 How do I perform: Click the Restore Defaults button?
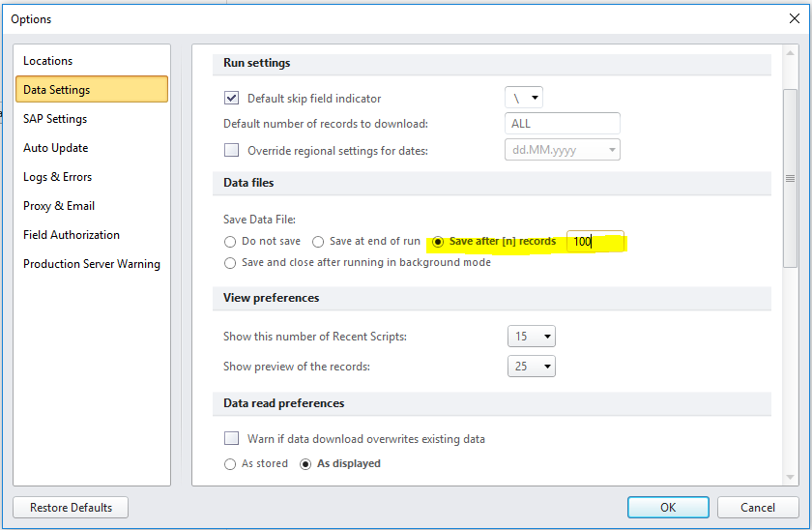pos(71,508)
